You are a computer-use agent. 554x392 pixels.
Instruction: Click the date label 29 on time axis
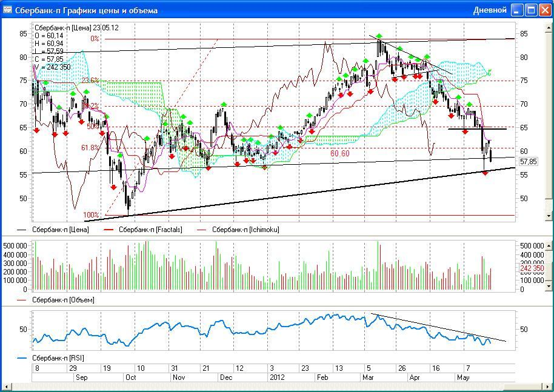point(73,368)
